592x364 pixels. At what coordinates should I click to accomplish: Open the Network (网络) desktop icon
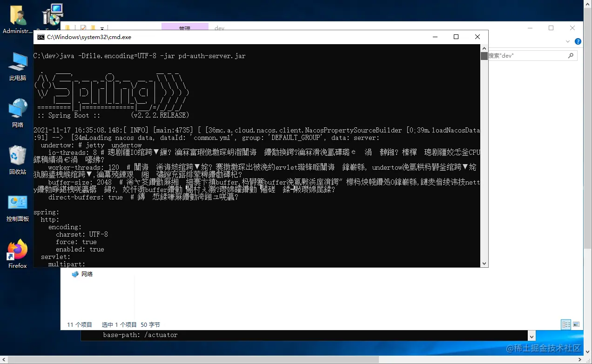tap(18, 113)
